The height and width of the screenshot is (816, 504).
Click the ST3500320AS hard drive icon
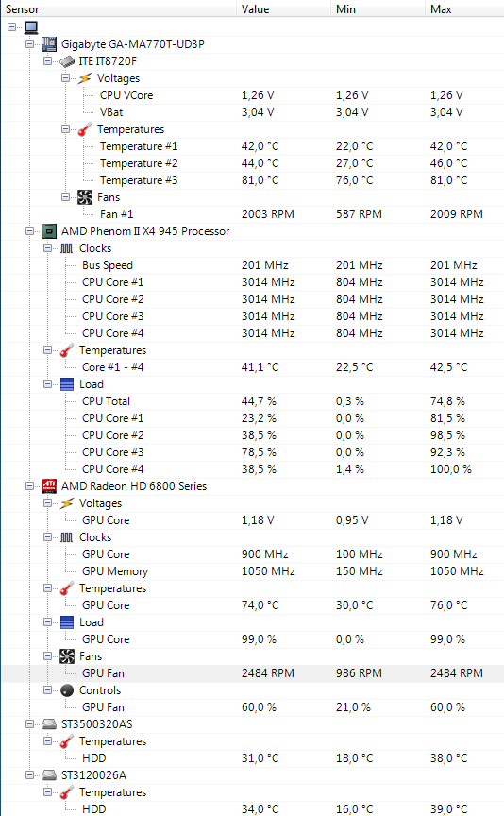49,723
